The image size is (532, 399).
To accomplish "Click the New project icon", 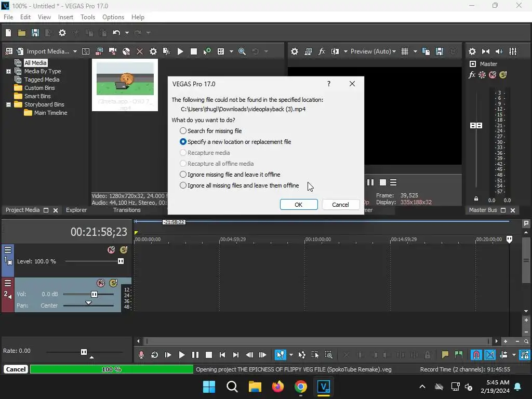I will pos(8,33).
